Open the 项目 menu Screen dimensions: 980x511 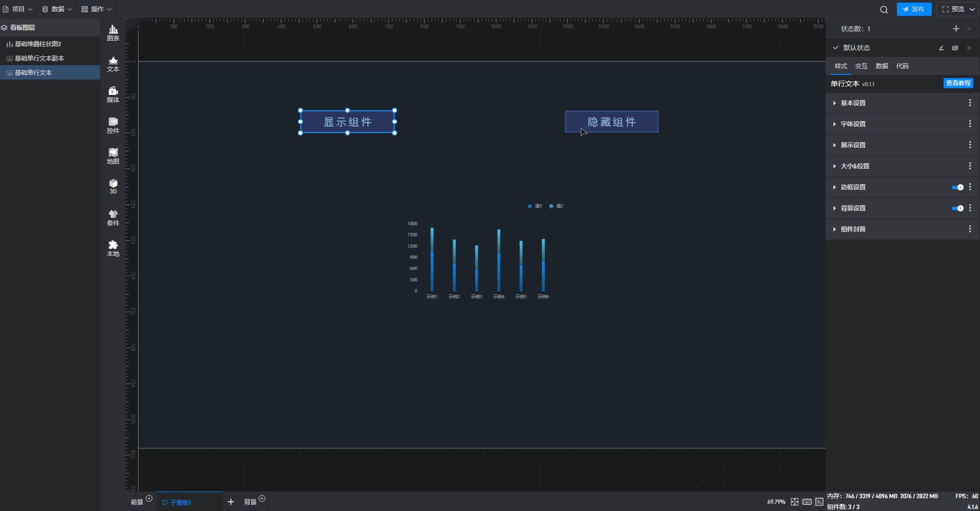[18, 9]
